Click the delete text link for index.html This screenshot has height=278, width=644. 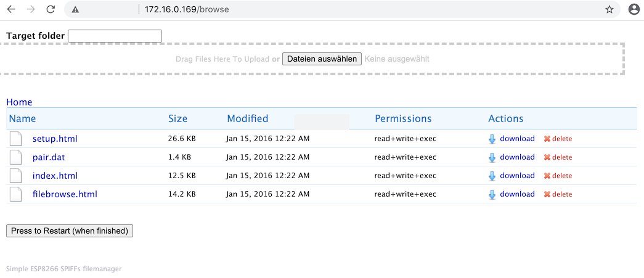562,176
